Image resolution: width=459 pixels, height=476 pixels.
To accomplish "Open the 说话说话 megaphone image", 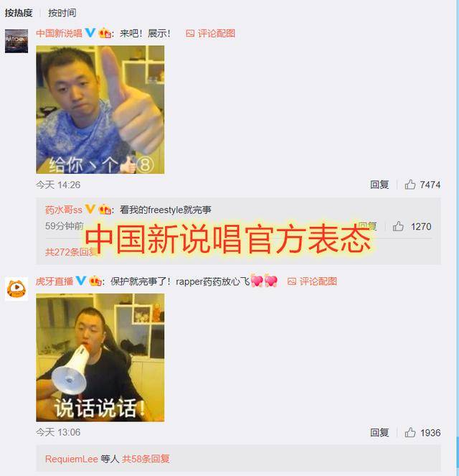I will pyautogui.click(x=100, y=358).
